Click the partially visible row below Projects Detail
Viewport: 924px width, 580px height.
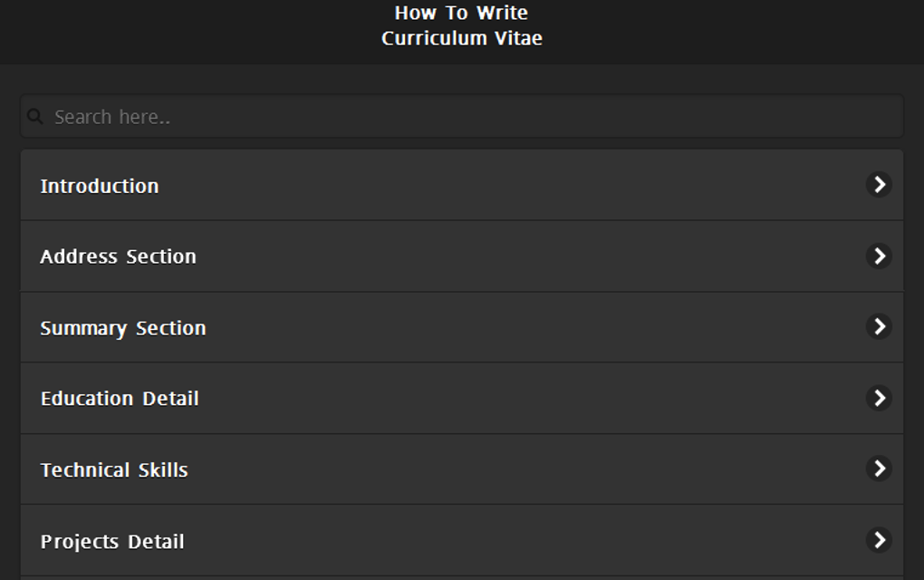coord(462,577)
